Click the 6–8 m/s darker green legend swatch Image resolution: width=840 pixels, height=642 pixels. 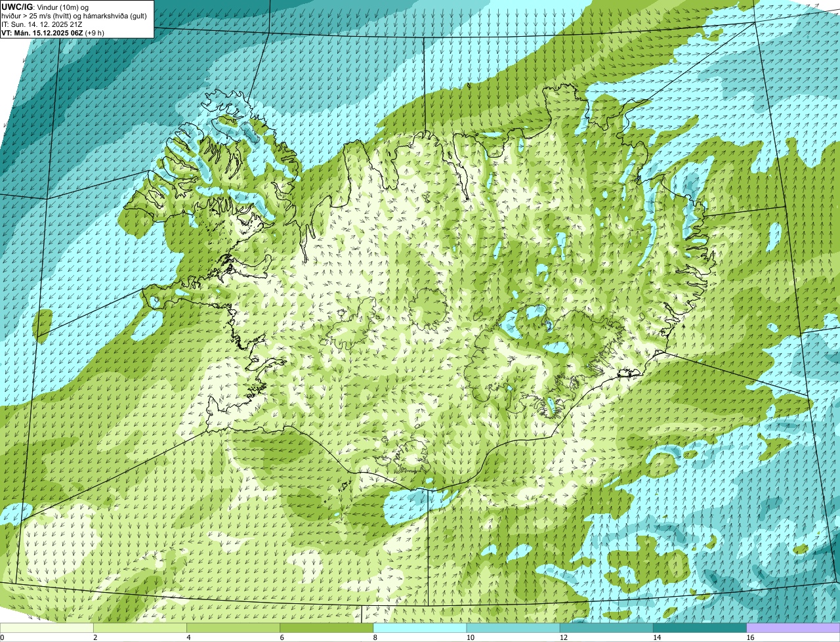327,628
